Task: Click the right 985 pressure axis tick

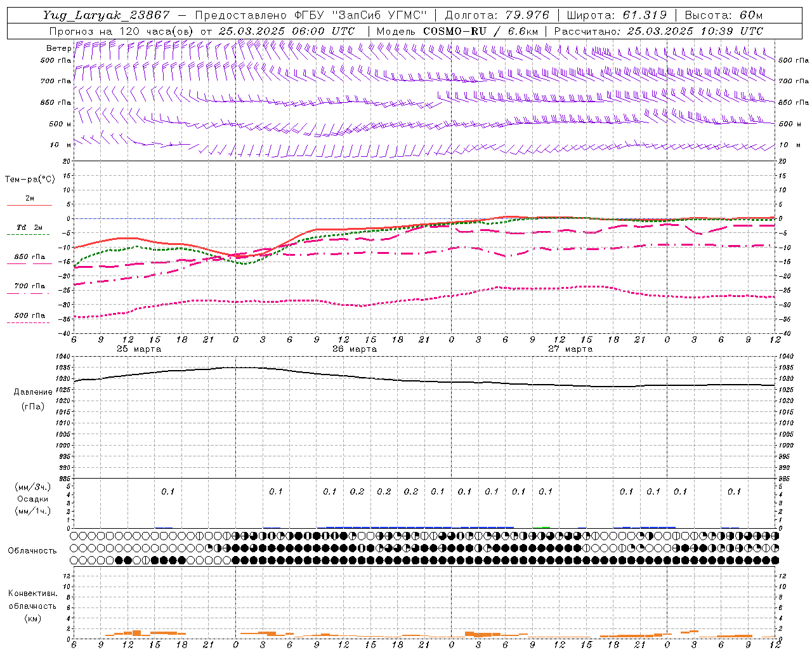Action: click(x=786, y=479)
